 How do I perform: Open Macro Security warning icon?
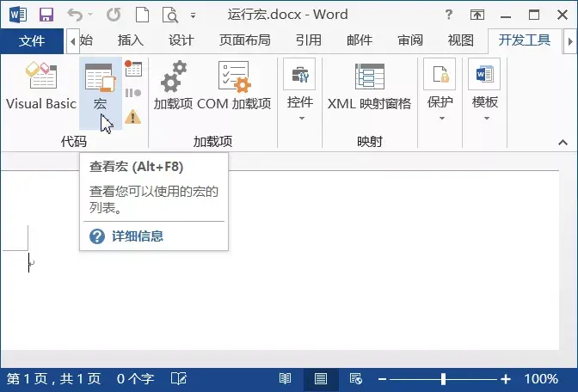point(133,117)
